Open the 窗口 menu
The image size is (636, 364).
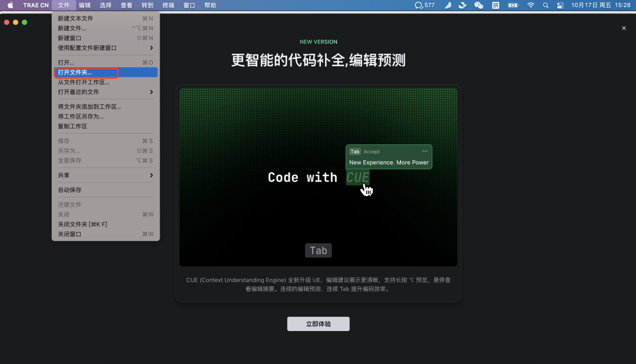[x=189, y=5]
